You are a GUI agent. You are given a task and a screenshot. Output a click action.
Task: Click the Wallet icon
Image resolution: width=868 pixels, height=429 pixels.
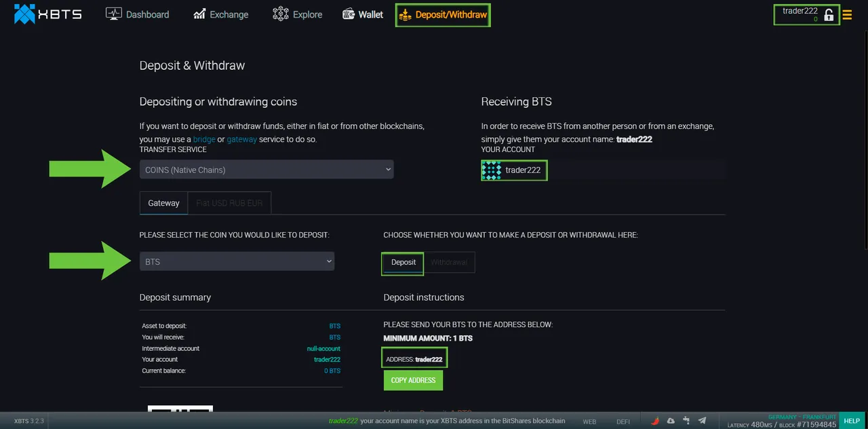(349, 14)
